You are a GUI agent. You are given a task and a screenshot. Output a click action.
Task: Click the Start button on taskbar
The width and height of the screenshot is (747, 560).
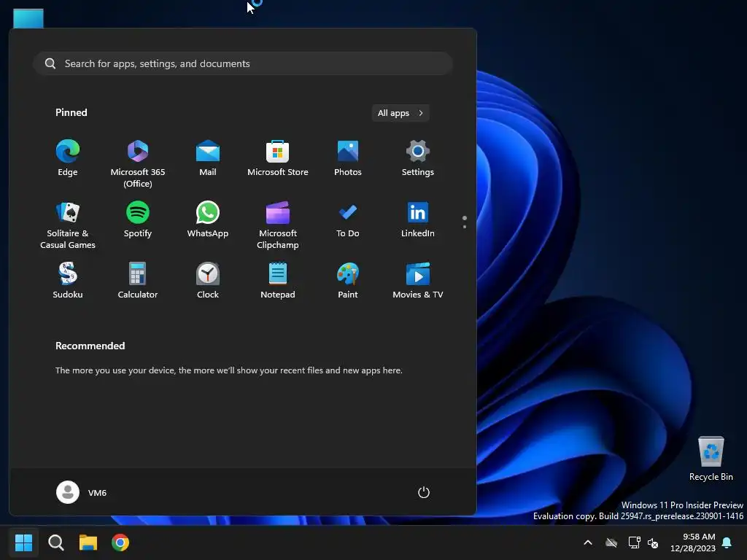click(x=24, y=542)
